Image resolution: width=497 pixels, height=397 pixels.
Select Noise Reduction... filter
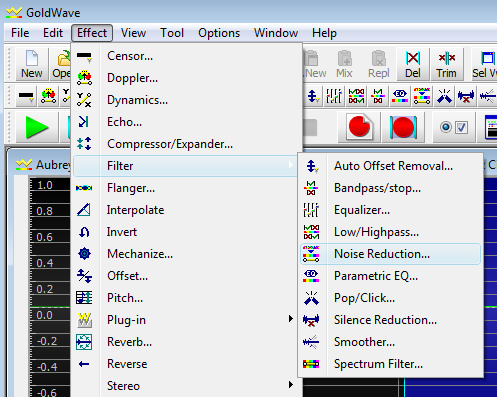391,254
